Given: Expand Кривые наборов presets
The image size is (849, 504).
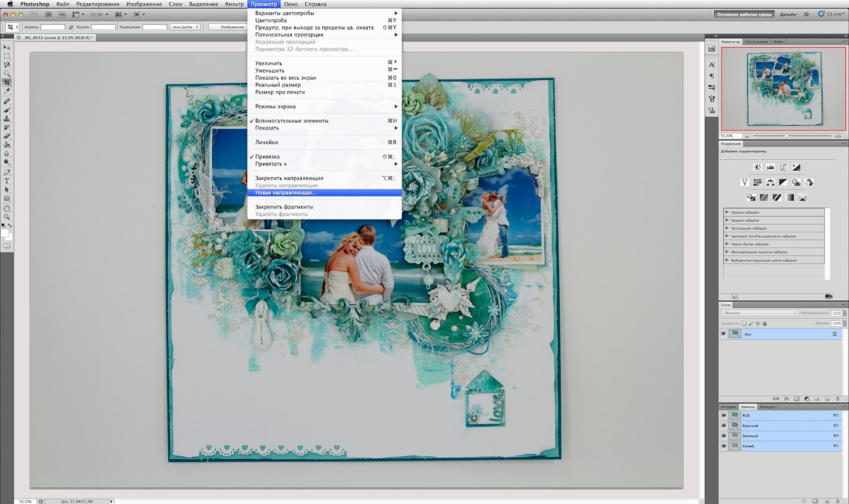Looking at the screenshot, I should (727, 220).
